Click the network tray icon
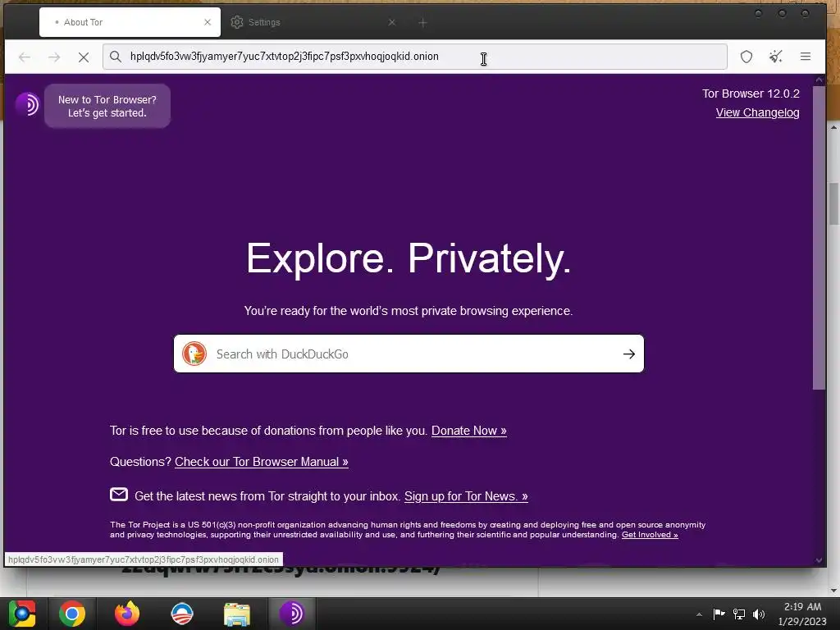This screenshot has height=630, width=840. [x=739, y=614]
